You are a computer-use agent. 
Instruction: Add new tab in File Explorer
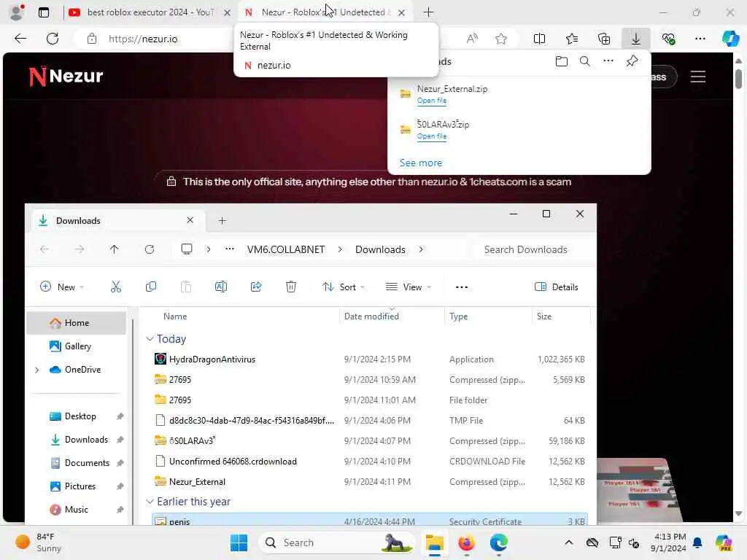222,220
